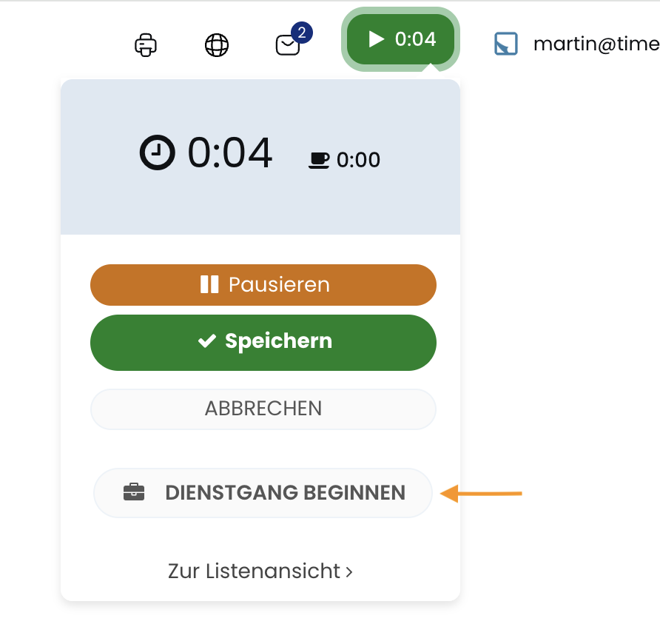Save the time entry with Speichern

(x=263, y=342)
